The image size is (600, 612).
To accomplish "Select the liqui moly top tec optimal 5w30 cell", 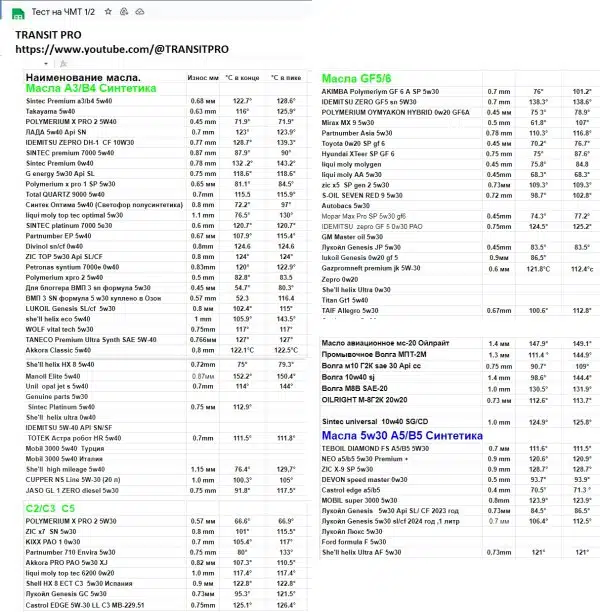I will coord(74,215).
